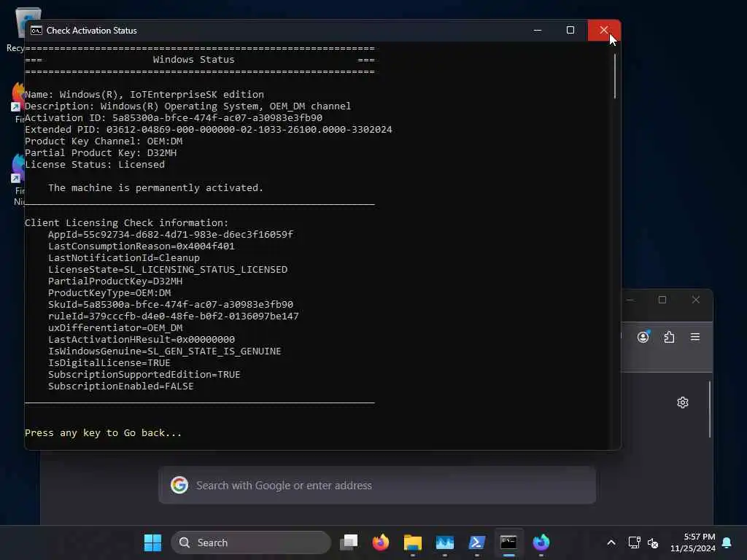Viewport: 747px width, 560px height.
Task: Open the clock showing 5:57 PM
Action: click(x=693, y=542)
